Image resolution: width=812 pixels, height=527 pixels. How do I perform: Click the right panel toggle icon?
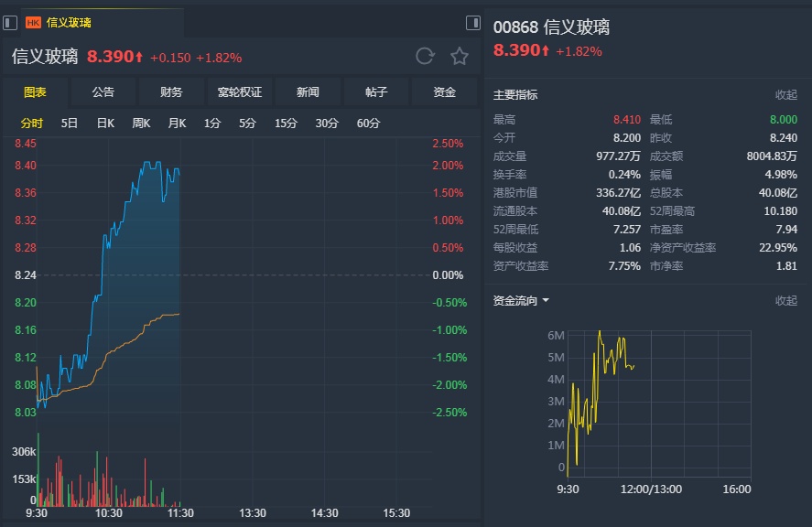coord(472,23)
